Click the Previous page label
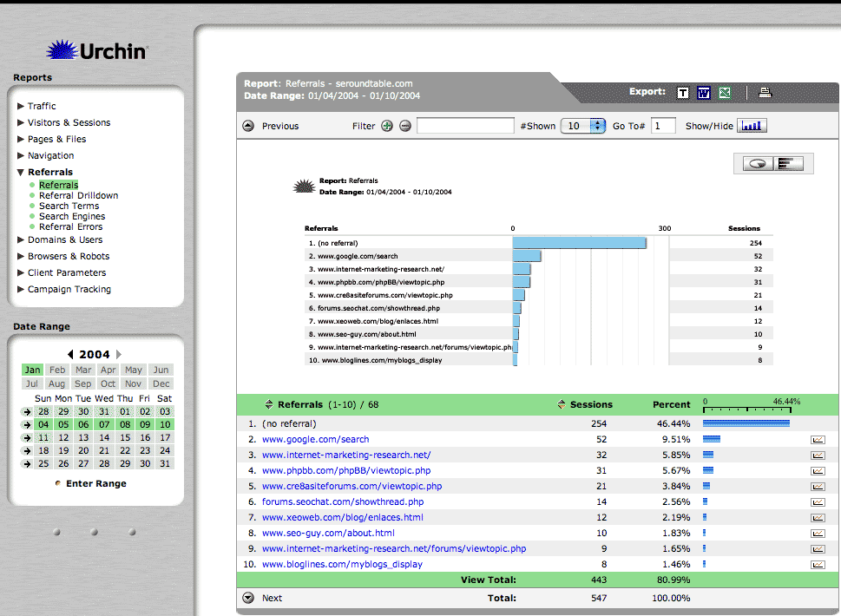841x616 pixels. pos(280,126)
